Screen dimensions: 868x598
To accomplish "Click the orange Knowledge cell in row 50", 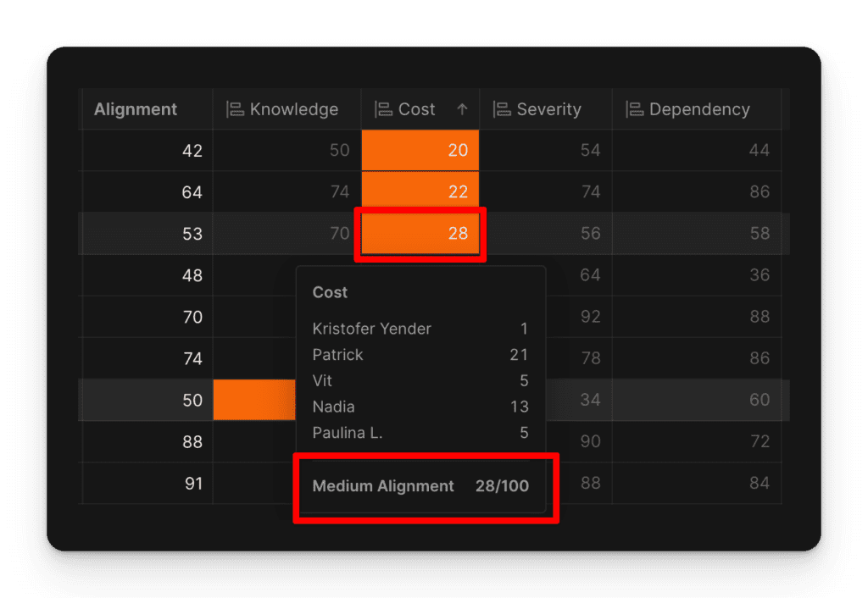I will pyautogui.click(x=254, y=400).
